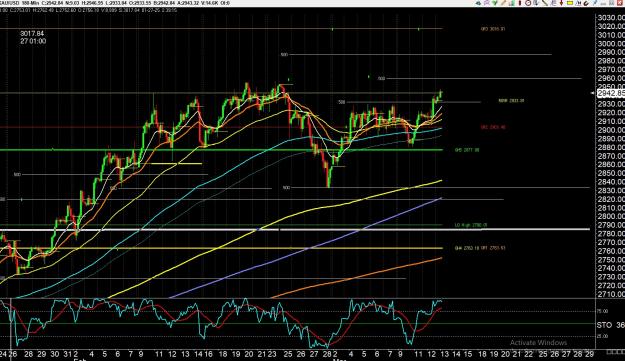The width and height of the screenshot is (625, 361).
Task: Click the green bar chart toolbar icon
Action: pos(512,3)
